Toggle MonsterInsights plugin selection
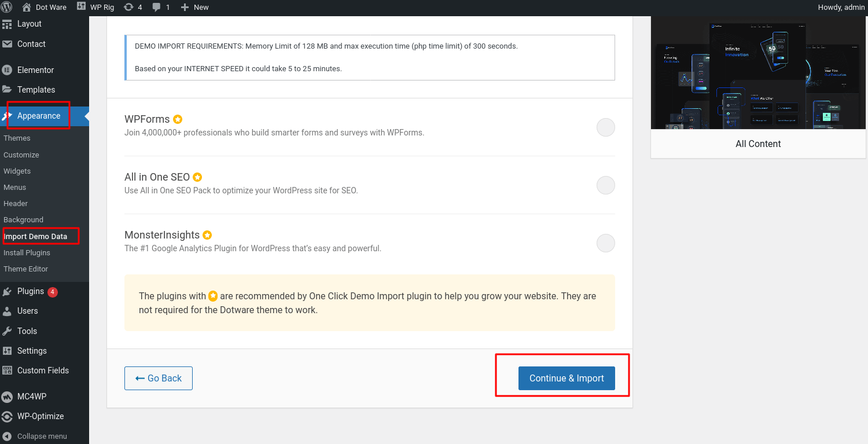Image resolution: width=868 pixels, height=444 pixels. [606, 243]
